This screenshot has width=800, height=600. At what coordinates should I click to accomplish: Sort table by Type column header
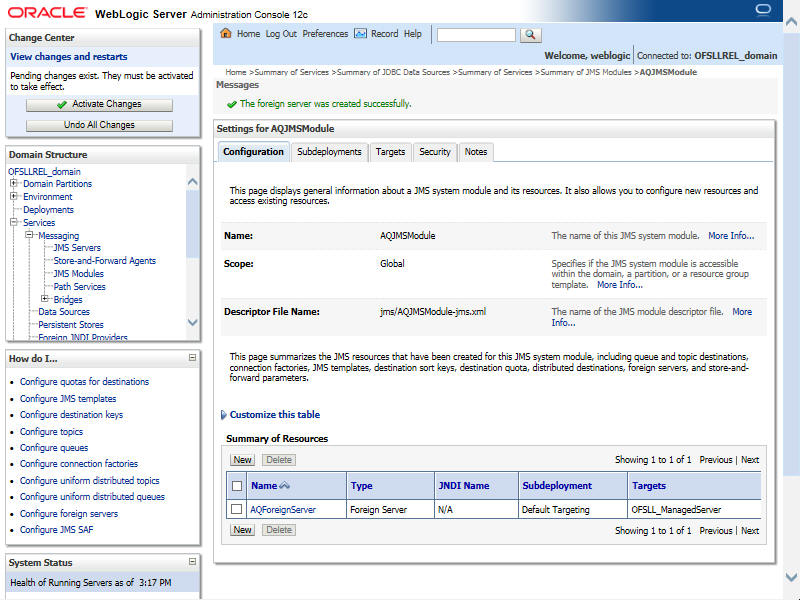[x=362, y=486]
